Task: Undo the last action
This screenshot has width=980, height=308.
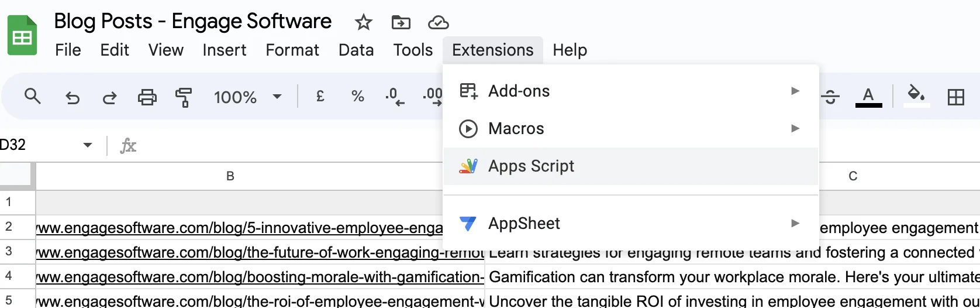Action: 72,97
